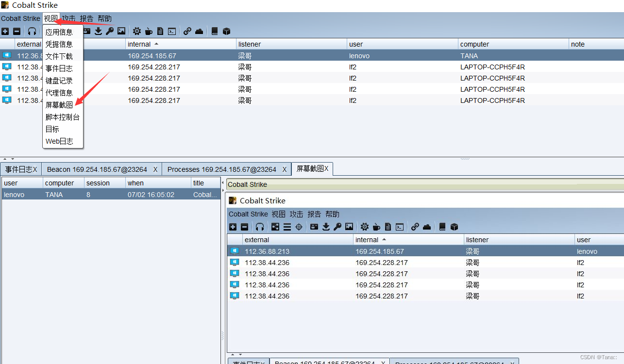Open help via the book icon
Viewport: 624px width, 364px height.
215,31
